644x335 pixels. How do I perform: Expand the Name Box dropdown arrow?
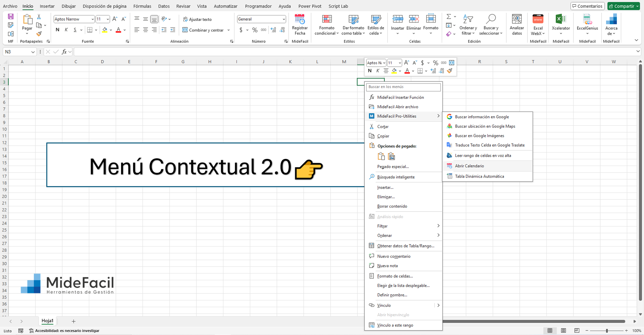pos(33,52)
